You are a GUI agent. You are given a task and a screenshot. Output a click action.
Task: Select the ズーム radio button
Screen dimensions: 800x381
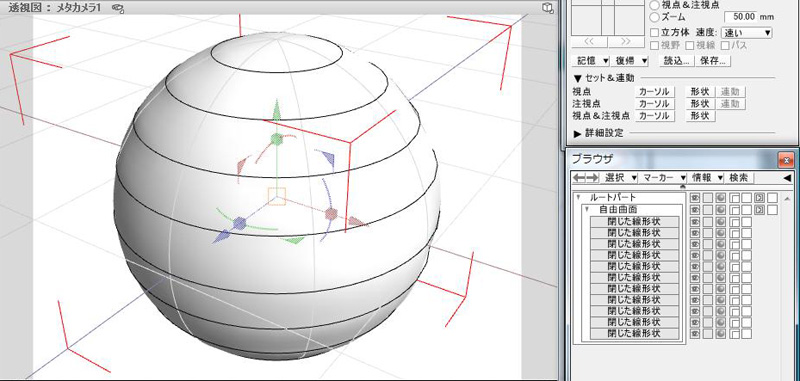pyautogui.click(x=655, y=17)
